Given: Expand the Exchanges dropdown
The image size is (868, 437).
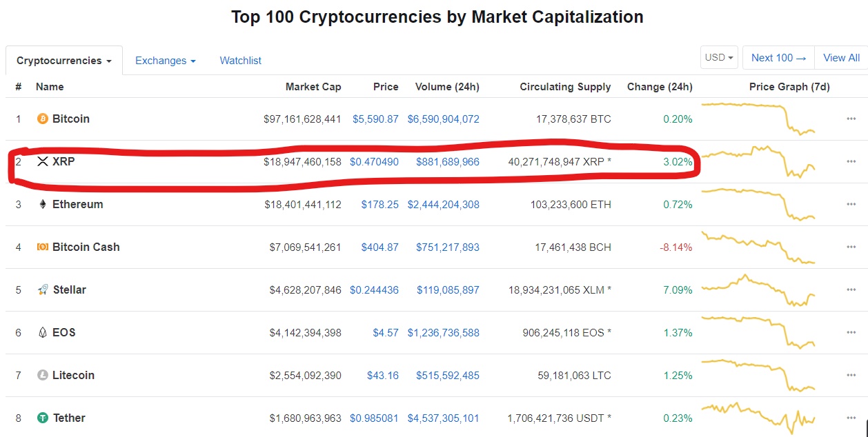Looking at the screenshot, I should [166, 61].
